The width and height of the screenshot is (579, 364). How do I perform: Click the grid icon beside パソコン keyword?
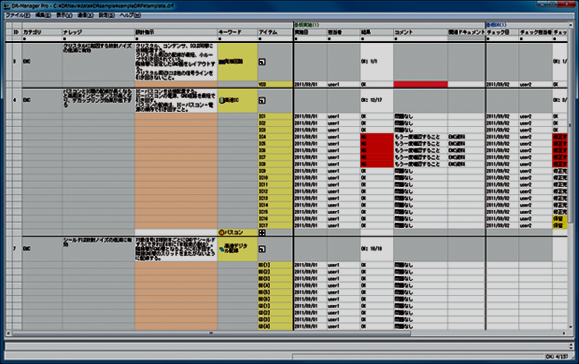coord(262,233)
